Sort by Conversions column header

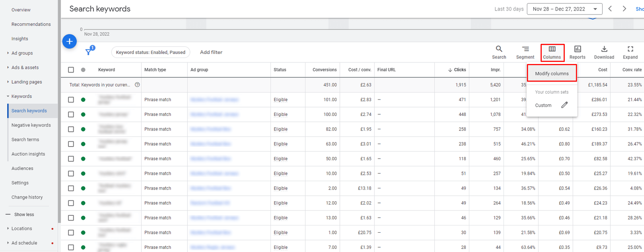324,70
